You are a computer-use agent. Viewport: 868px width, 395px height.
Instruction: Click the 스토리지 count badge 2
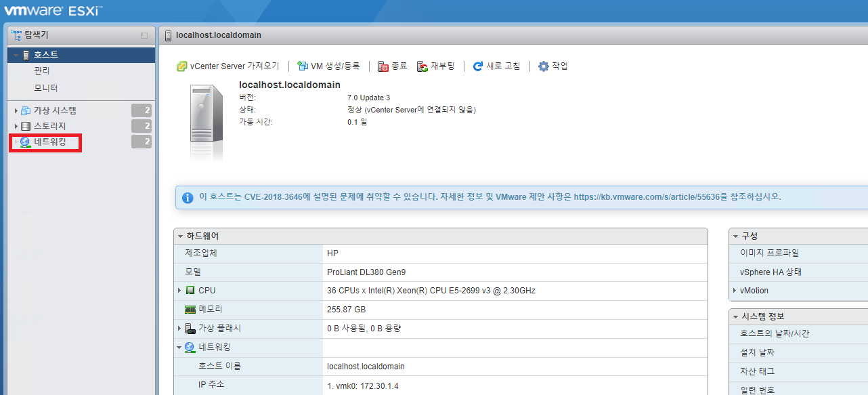click(141, 126)
